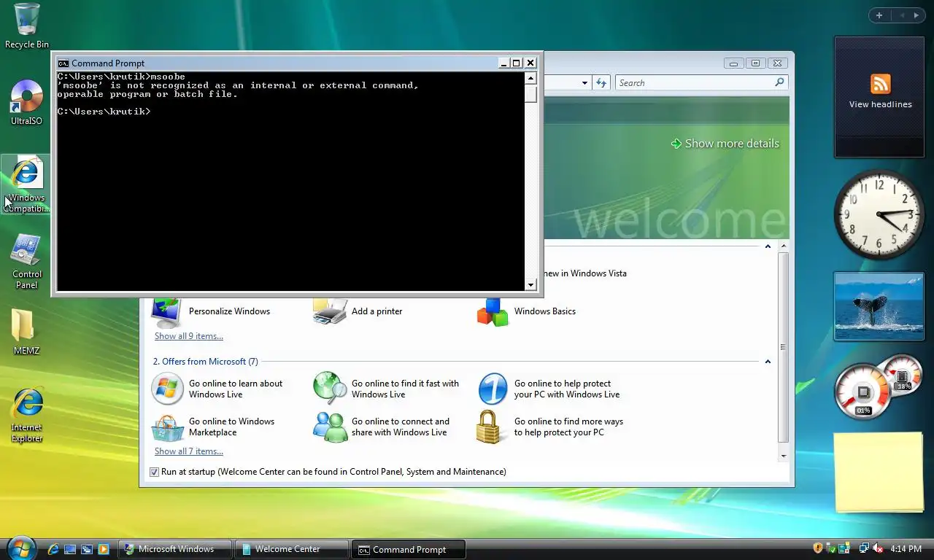Click Show all 9 items link
The image size is (934, 560).
(x=189, y=336)
